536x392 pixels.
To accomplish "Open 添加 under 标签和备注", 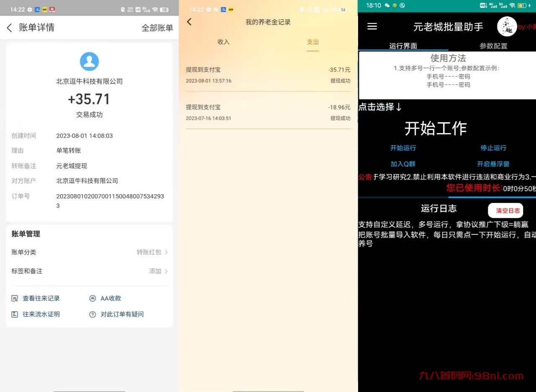I will tap(155, 271).
